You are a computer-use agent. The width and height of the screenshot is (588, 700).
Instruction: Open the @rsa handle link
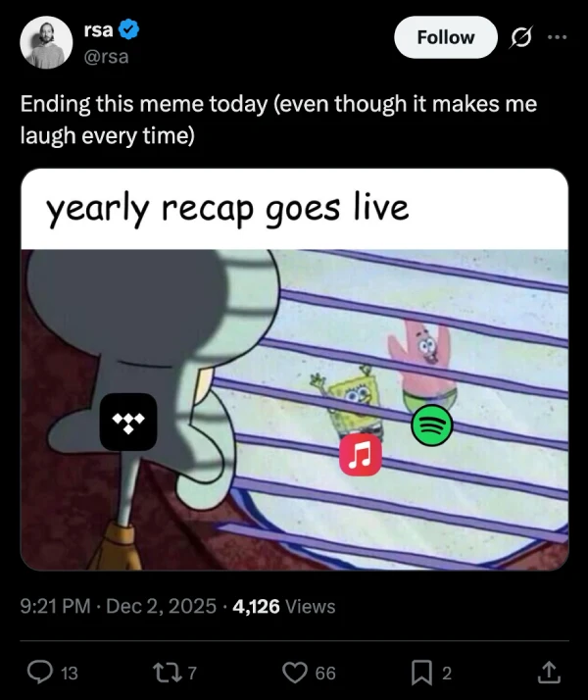106,57
